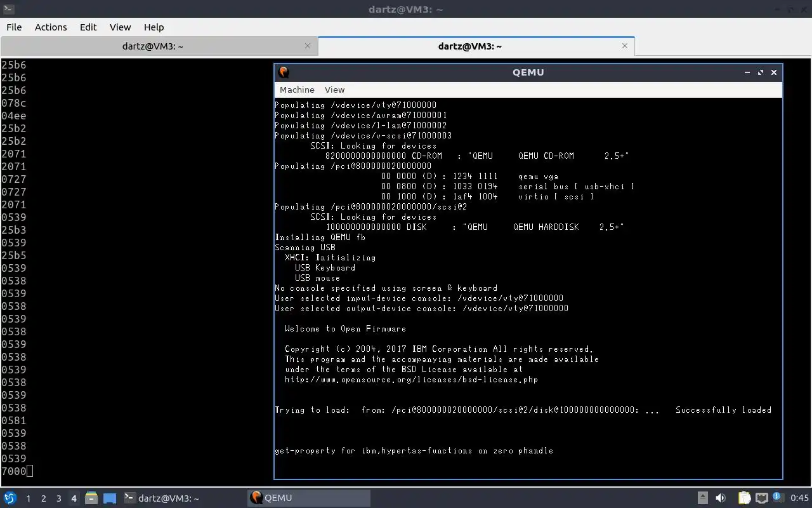Viewport: 812px width, 508px height.
Task: Open the LXQt application menu icon
Action: click(10, 498)
